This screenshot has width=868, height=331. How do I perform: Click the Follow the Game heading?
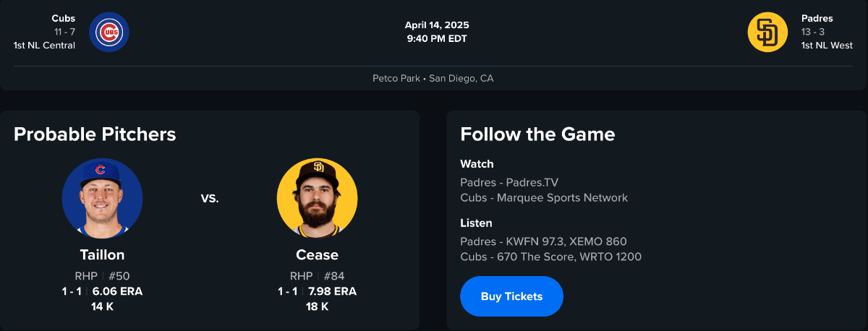coord(537,134)
